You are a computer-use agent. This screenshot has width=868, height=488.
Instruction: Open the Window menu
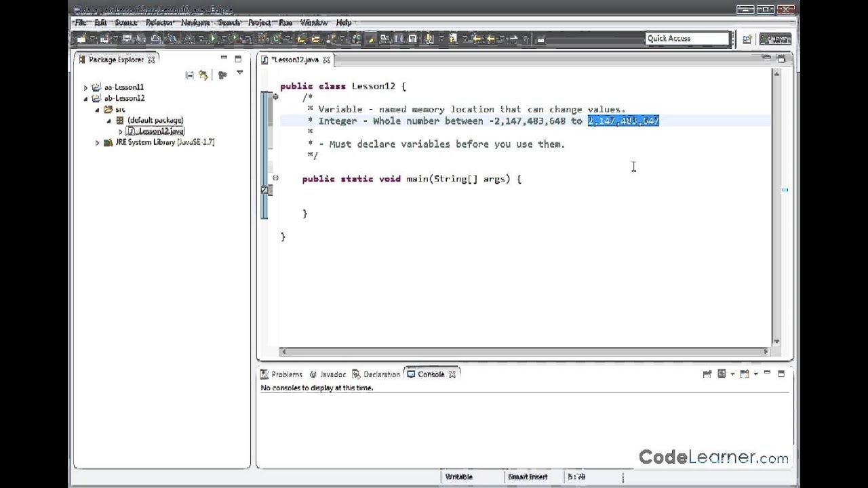point(314,22)
